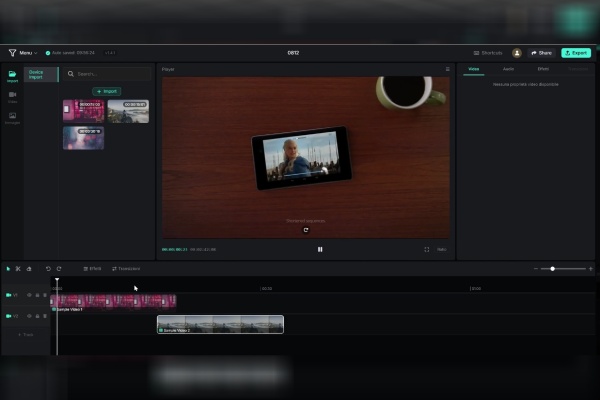Select the eraser tool

(29, 269)
